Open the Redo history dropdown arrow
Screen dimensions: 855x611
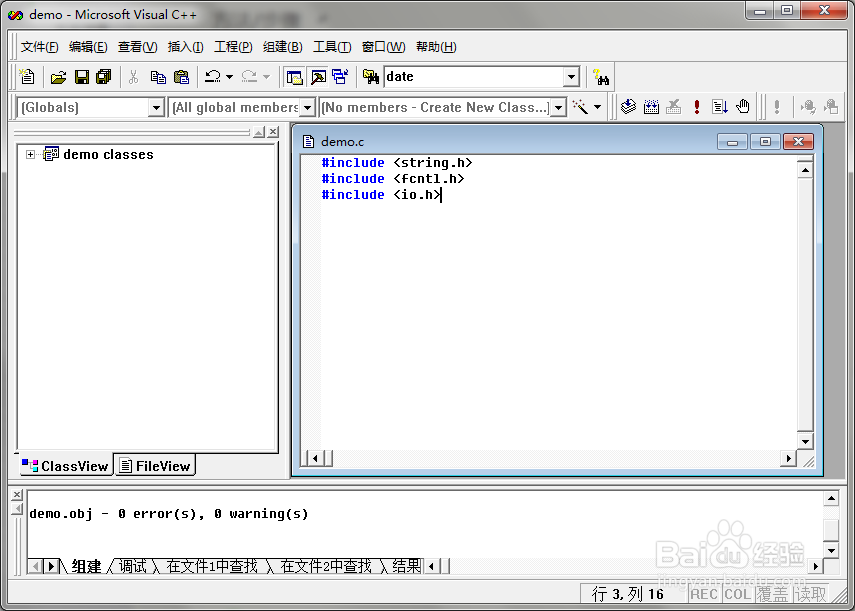tap(266, 77)
